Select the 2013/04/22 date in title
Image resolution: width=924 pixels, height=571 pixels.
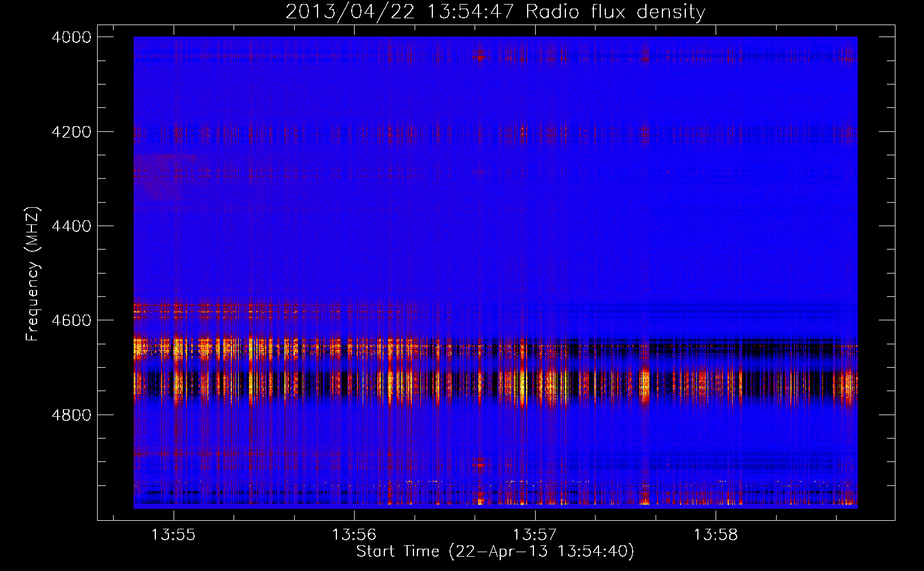(x=349, y=11)
